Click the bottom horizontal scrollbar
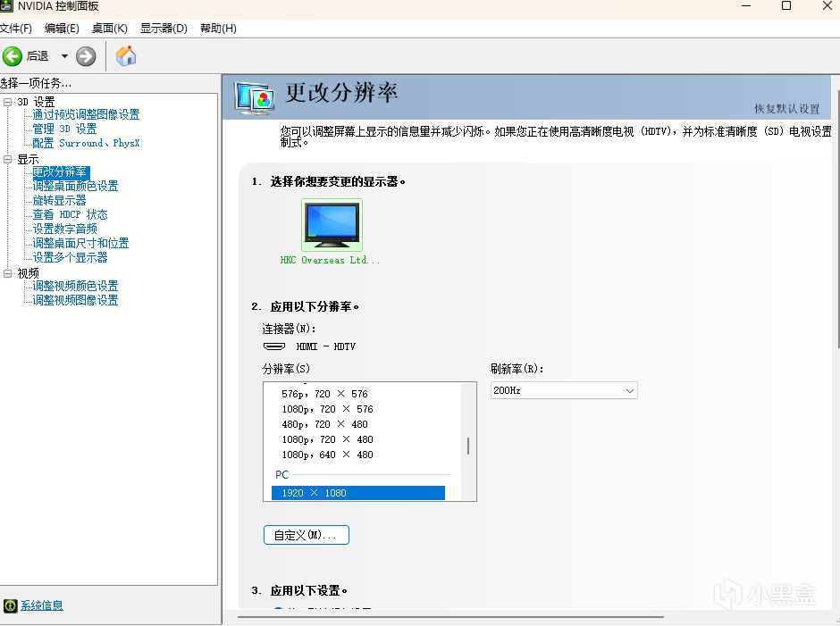The height and width of the screenshot is (626, 840). [x=450, y=617]
